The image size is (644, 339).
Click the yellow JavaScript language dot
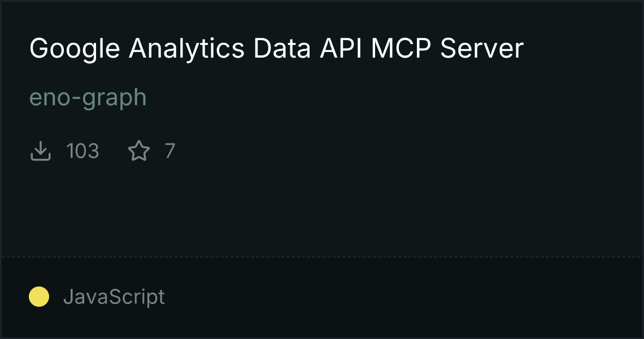coord(39,297)
